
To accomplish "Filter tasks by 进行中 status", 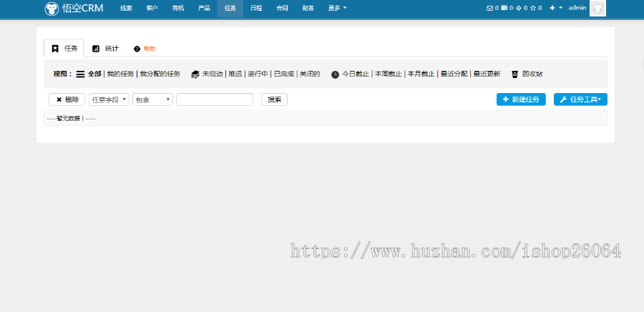I will 258,74.
